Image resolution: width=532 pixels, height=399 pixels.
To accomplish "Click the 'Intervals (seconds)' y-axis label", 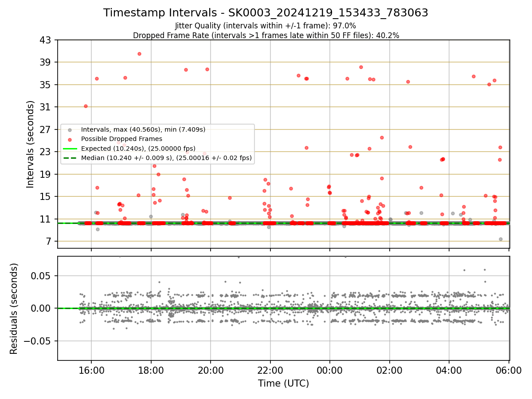I will click(x=30, y=144).
